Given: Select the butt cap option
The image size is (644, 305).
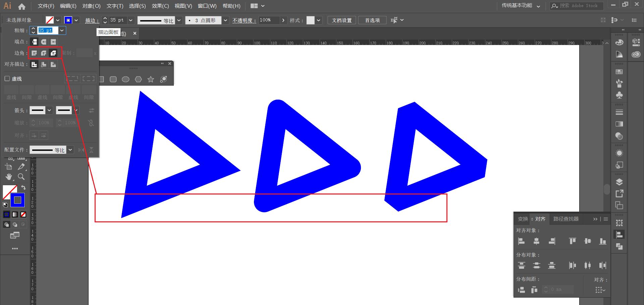Looking at the screenshot, I should click(34, 42).
